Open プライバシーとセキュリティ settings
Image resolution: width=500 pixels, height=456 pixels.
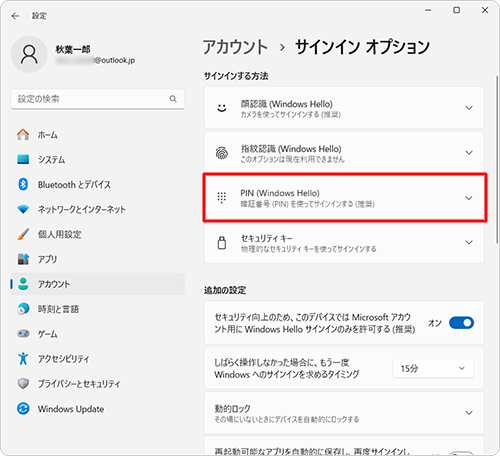point(98,384)
